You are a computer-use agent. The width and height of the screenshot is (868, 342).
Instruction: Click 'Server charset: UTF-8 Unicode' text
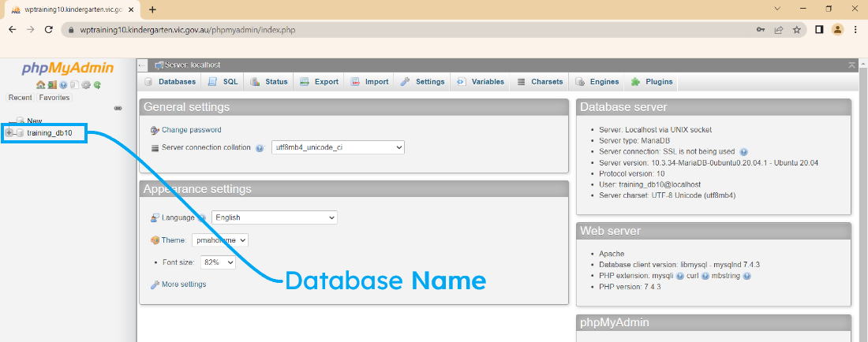pos(667,195)
